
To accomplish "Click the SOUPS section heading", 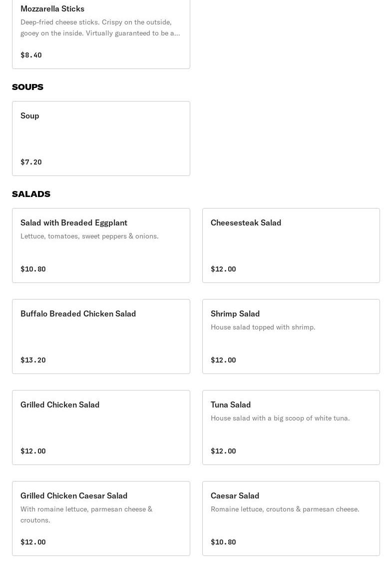I will tap(27, 87).
